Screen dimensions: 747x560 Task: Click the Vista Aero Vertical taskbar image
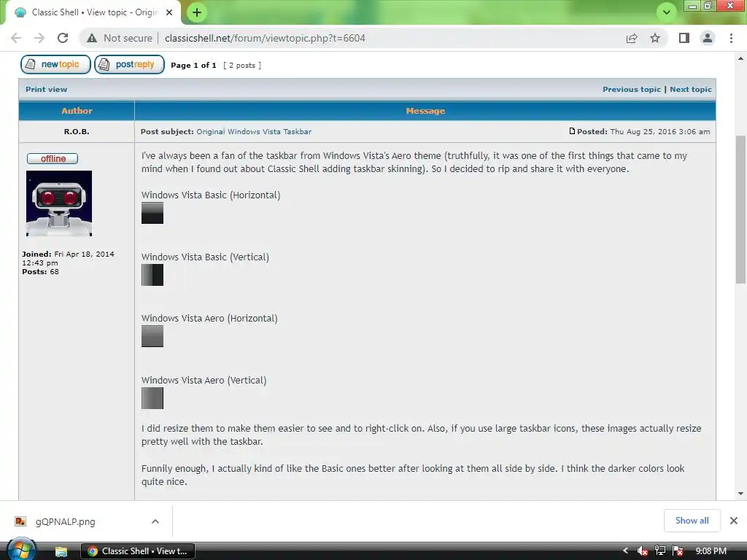pyautogui.click(x=152, y=398)
